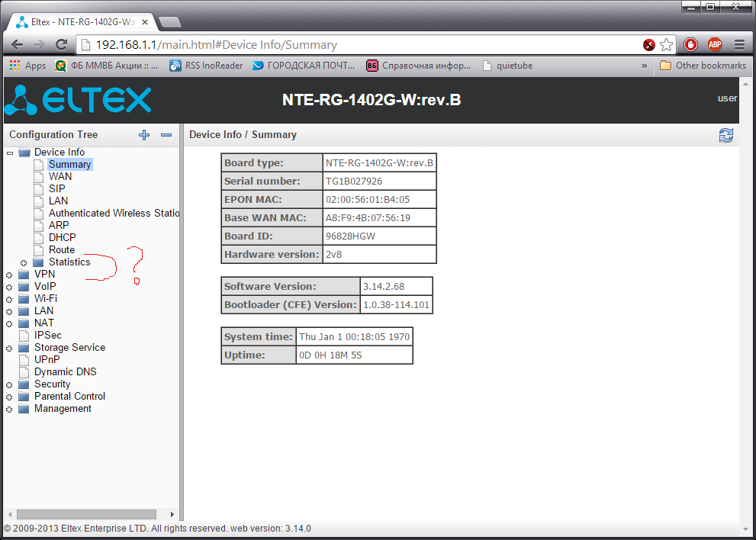Click Bootloader version value 1.0.38-114.101
This screenshot has width=756, height=540.
[396, 305]
